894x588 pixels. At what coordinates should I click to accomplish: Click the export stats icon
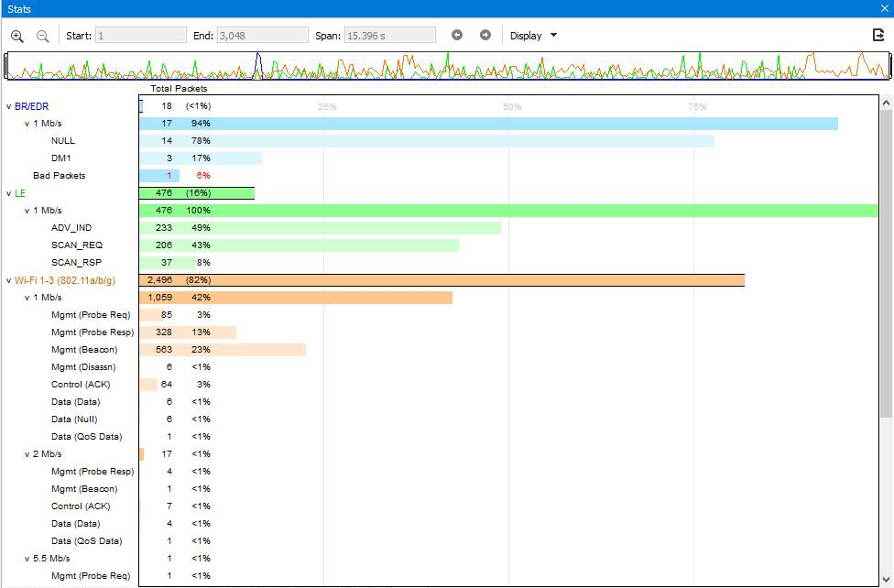[878, 36]
